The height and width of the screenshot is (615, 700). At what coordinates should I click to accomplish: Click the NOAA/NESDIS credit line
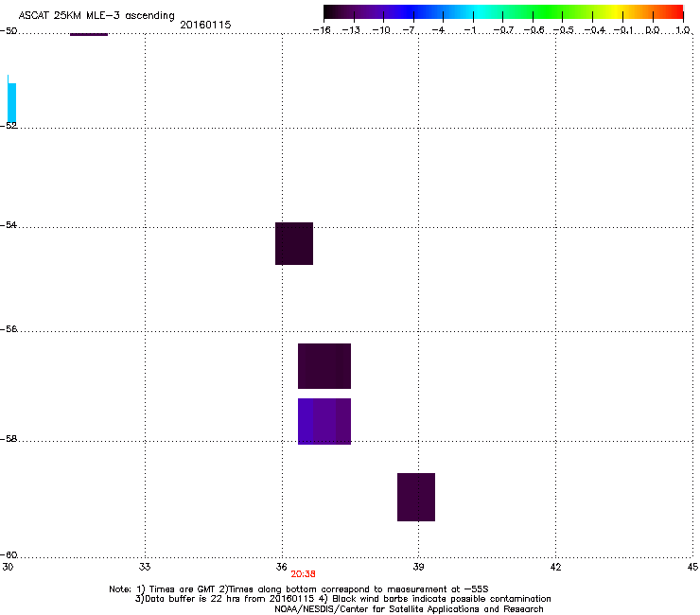coord(409,609)
